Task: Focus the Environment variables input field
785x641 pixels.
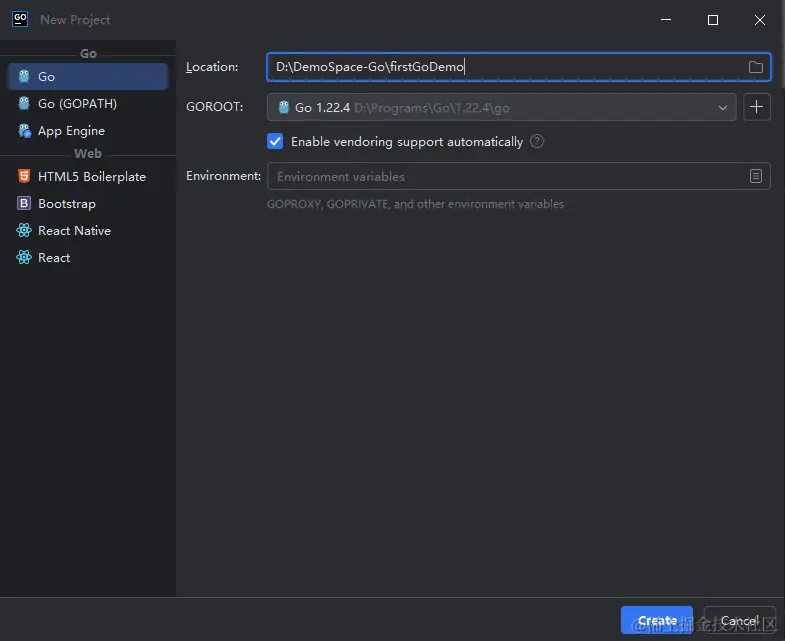Action: click(x=518, y=176)
